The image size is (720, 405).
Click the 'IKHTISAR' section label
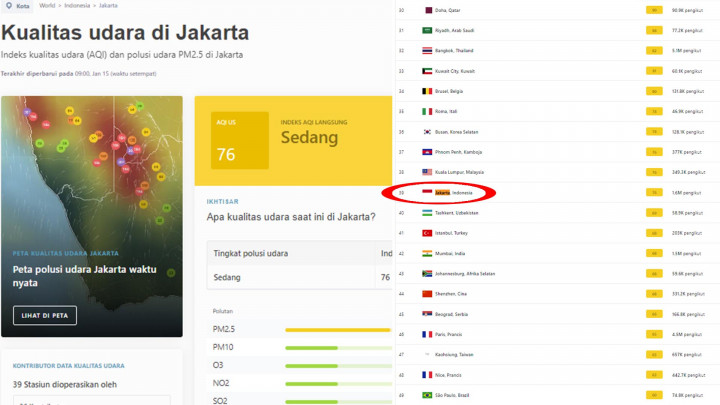click(223, 202)
